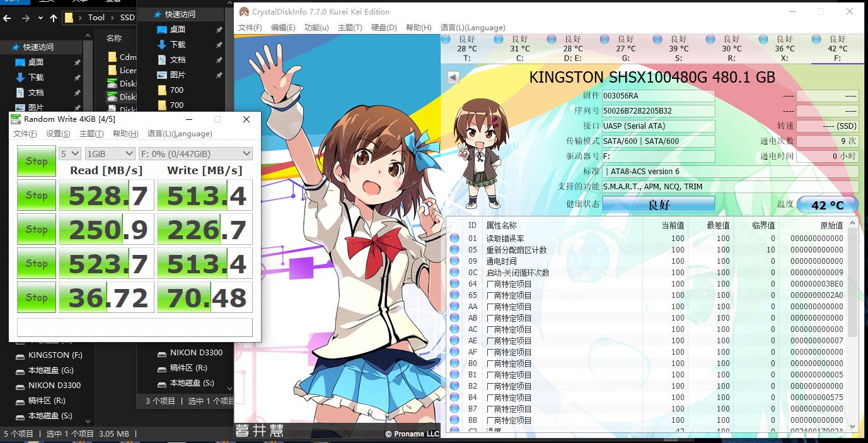Select 本地磁盘 (S:) in second Explorer window
Viewport: 868px width, 443px height.
[x=192, y=383]
